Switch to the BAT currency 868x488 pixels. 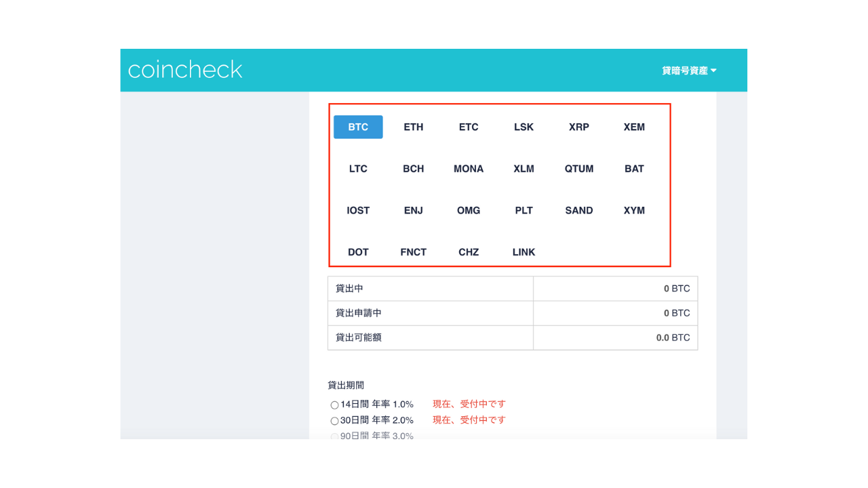pyautogui.click(x=634, y=169)
